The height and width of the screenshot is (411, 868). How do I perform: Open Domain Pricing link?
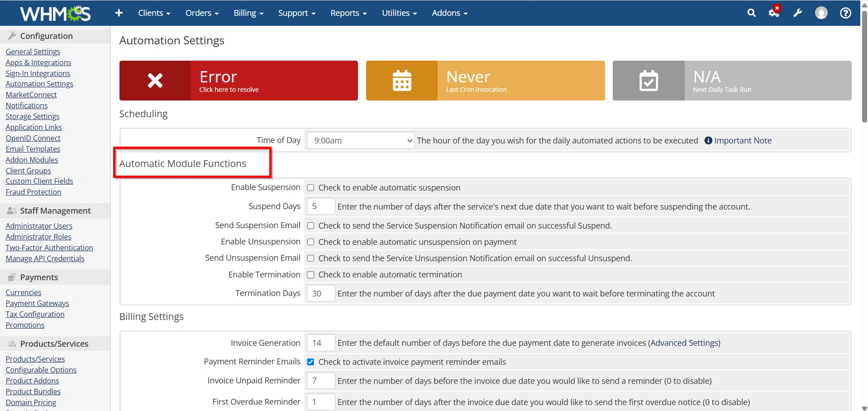point(31,402)
